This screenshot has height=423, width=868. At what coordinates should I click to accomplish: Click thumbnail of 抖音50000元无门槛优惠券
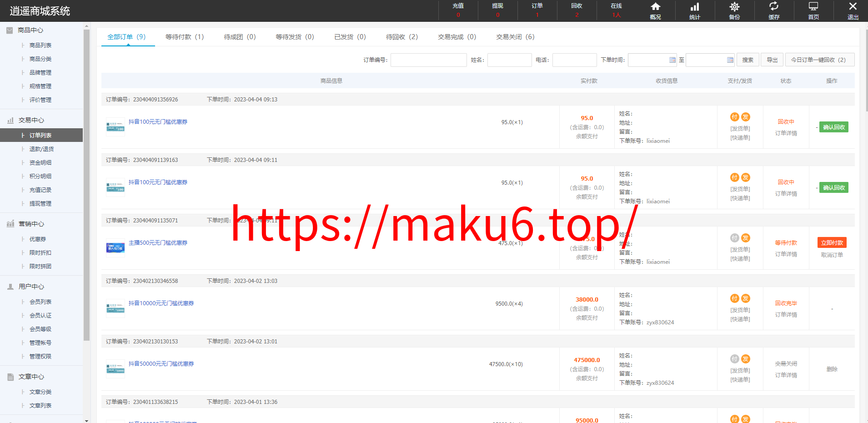(115, 369)
